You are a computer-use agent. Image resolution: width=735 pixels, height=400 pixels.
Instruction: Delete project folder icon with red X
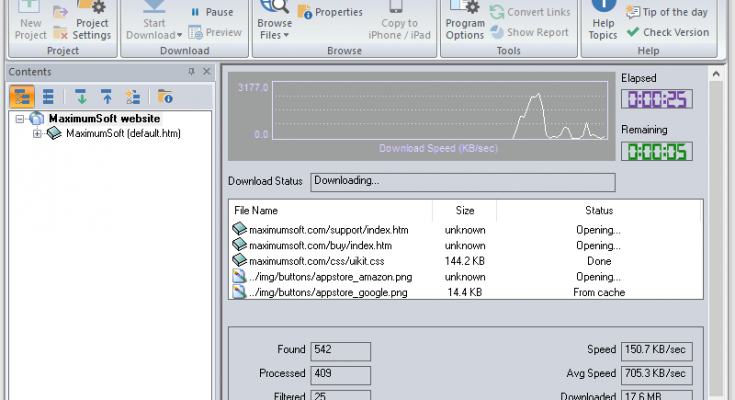(x=60, y=33)
